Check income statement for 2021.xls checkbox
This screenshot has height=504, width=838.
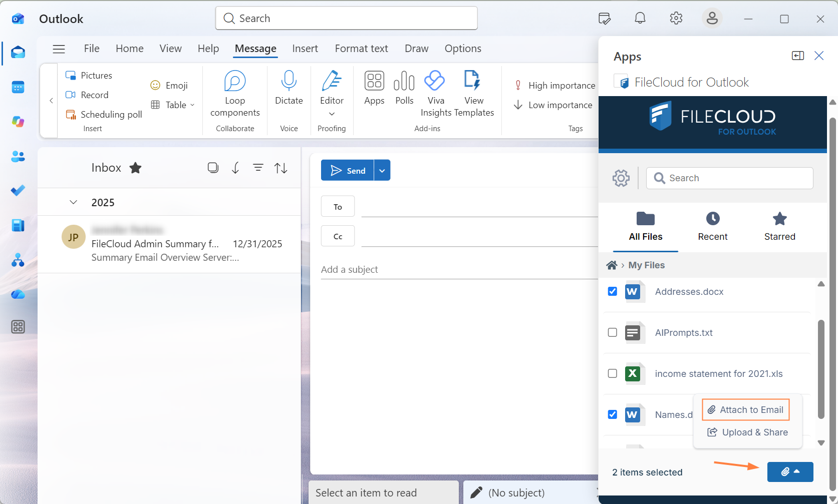tap(612, 373)
